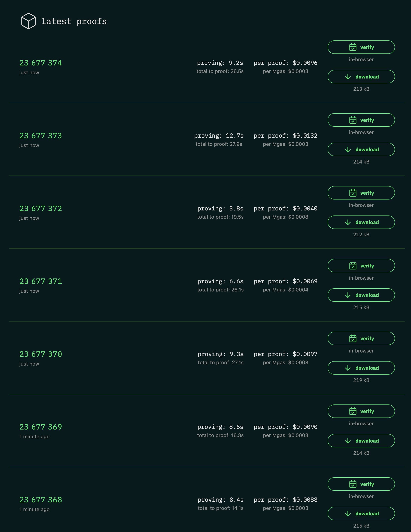Download the proof for block 23 677 369
This screenshot has width=411, height=532.
pyautogui.click(x=361, y=441)
